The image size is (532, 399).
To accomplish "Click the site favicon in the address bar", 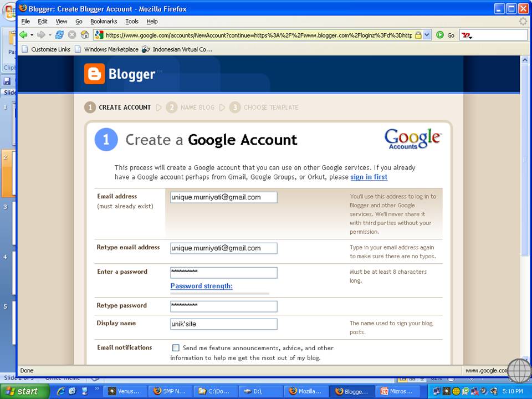I will (x=99, y=34).
